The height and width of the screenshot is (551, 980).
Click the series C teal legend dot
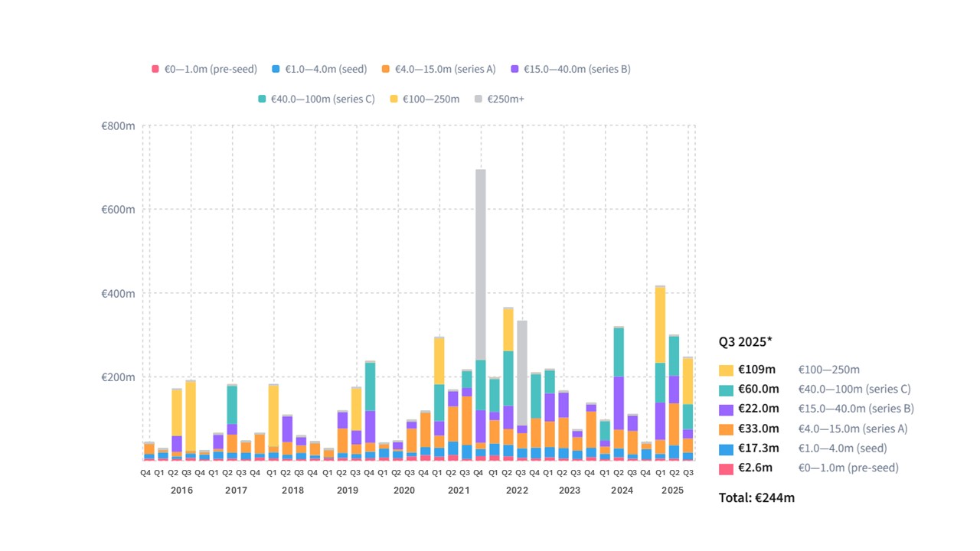coord(263,99)
